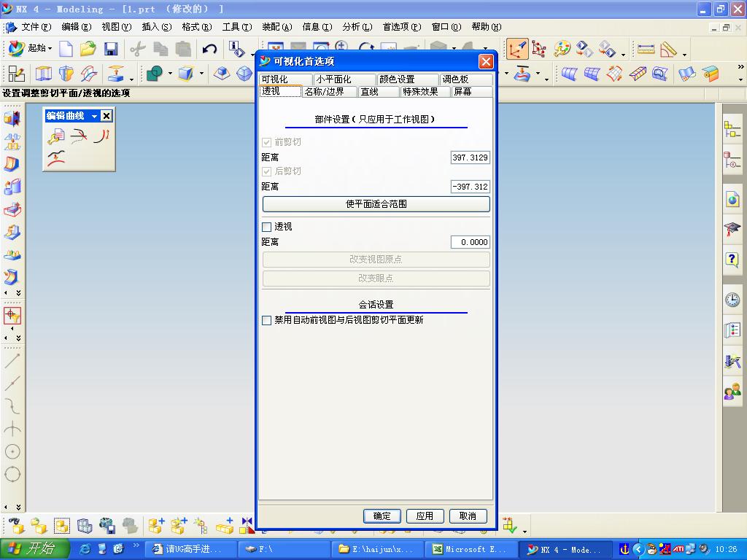This screenshot has width=747, height=560.
Task: Click the 确定 OK button
Action: tap(382, 516)
